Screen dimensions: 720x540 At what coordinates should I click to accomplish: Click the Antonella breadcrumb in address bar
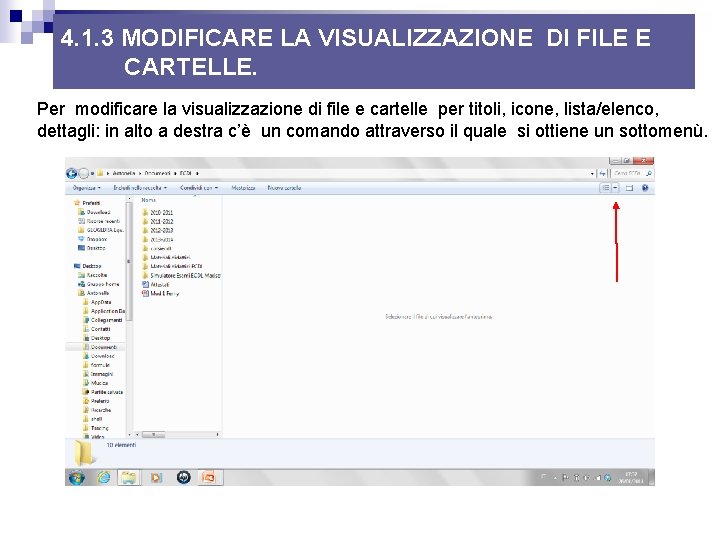point(124,174)
